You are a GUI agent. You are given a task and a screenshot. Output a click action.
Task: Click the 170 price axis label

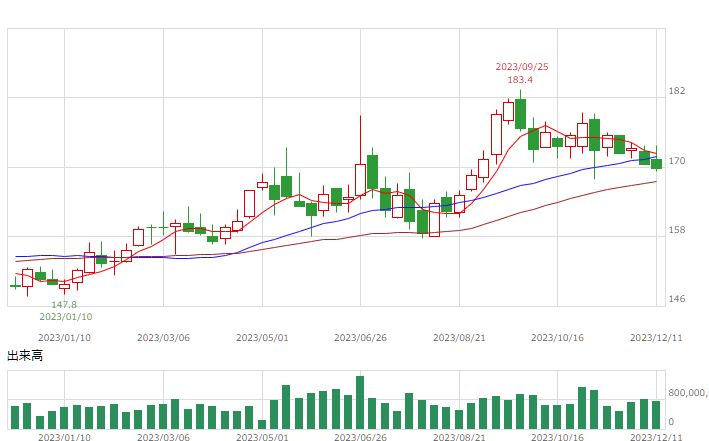pyautogui.click(x=677, y=161)
